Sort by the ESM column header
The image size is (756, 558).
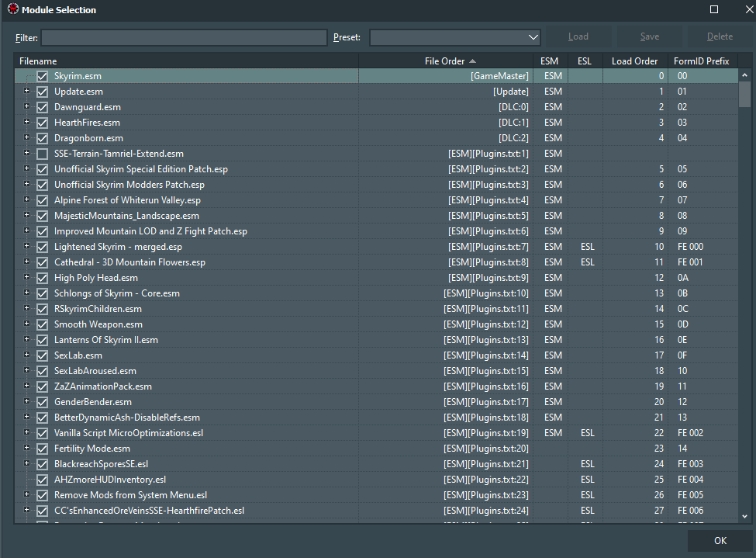550,61
